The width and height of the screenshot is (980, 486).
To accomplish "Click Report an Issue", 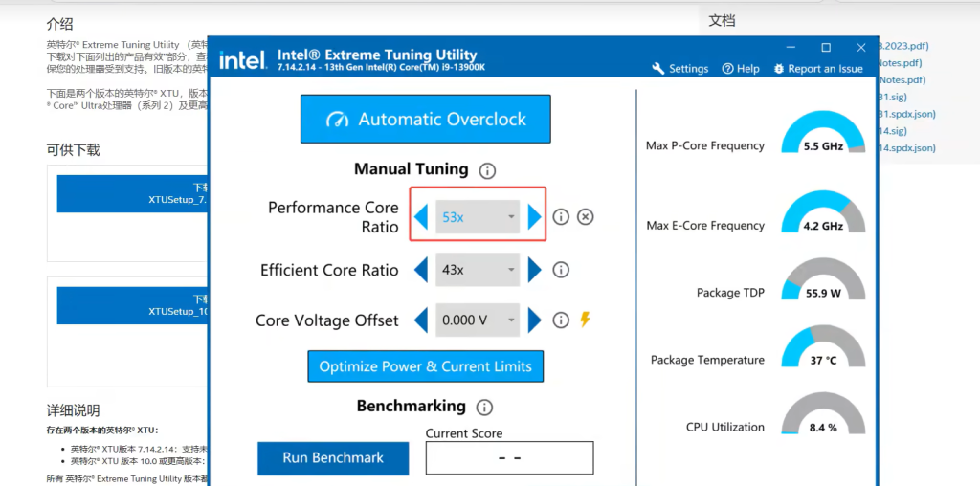I will [x=818, y=69].
